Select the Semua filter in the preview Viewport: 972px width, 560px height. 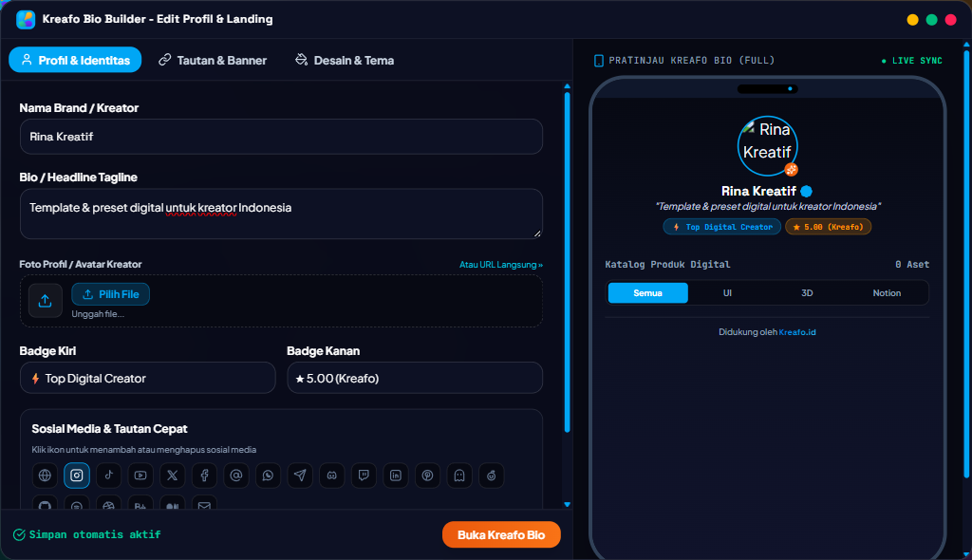(647, 292)
